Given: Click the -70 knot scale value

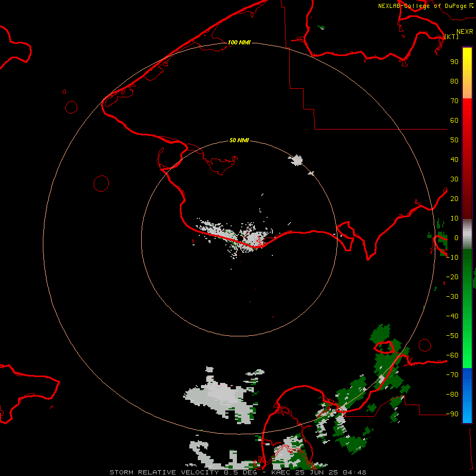Looking at the screenshot, I should point(452,375).
